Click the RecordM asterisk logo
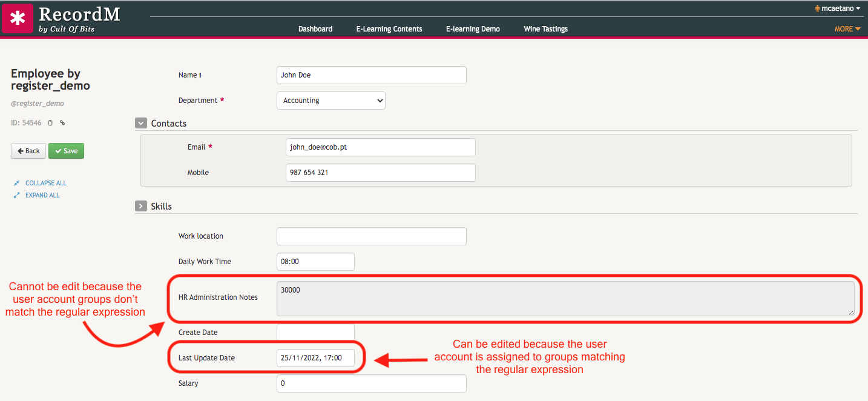The image size is (868, 401). click(x=18, y=18)
